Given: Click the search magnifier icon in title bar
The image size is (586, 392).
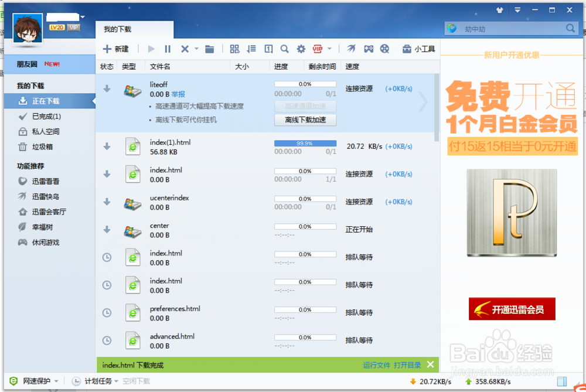Looking at the screenshot, I should (x=570, y=28).
